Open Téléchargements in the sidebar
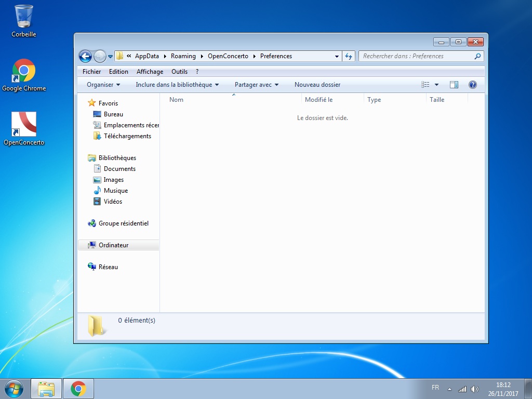532x399 pixels. click(x=127, y=136)
